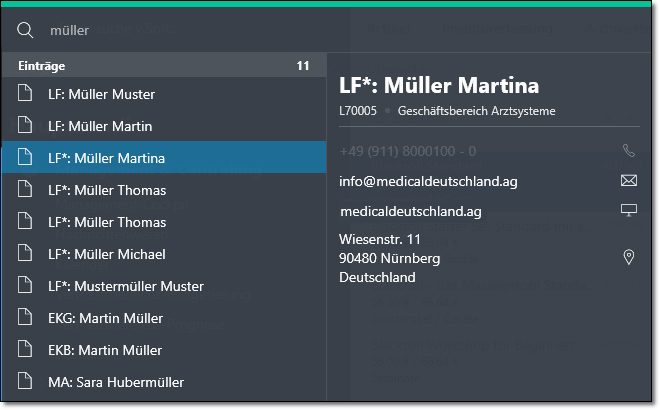The height and width of the screenshot is (410, 660).
Task: Click the Einträge results header
Action: click(42, 66)
